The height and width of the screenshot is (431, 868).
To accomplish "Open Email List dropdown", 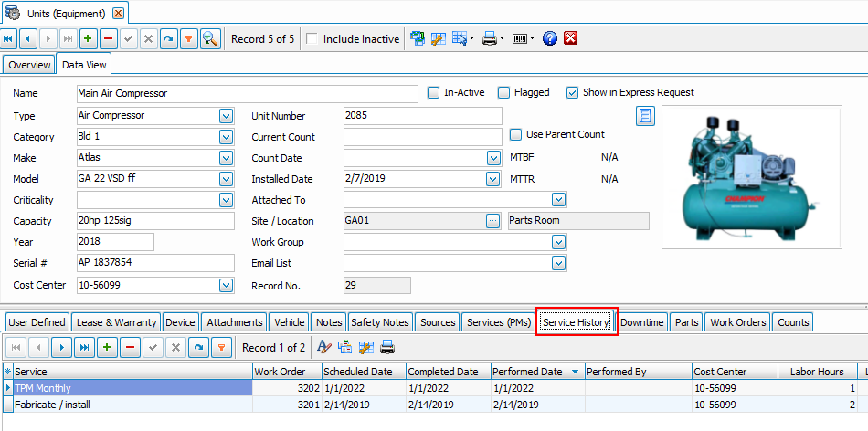I will point(558,263).
